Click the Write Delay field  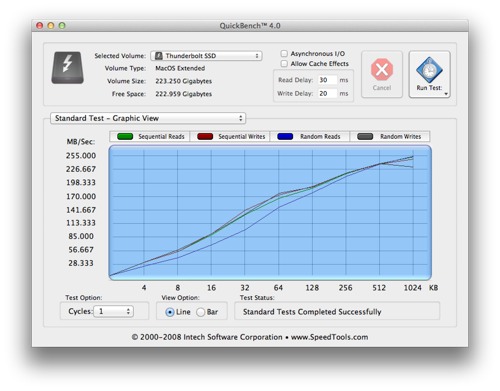pos(327,93)
